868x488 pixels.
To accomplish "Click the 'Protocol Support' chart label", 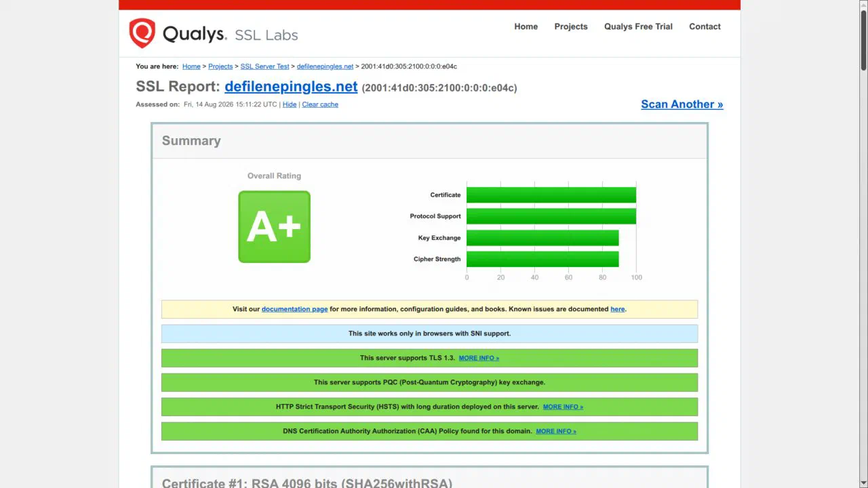I will pyautogui.click(x=435, y=216).
